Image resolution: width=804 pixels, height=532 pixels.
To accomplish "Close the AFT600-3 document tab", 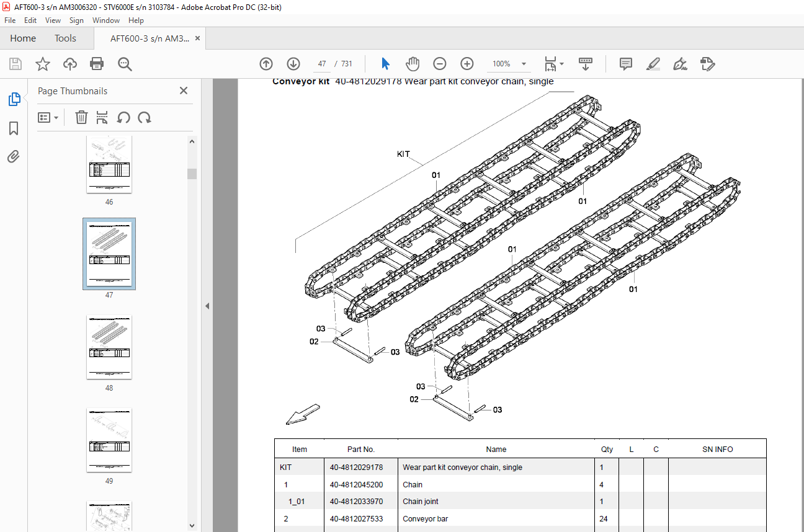I will coord(198,38).
